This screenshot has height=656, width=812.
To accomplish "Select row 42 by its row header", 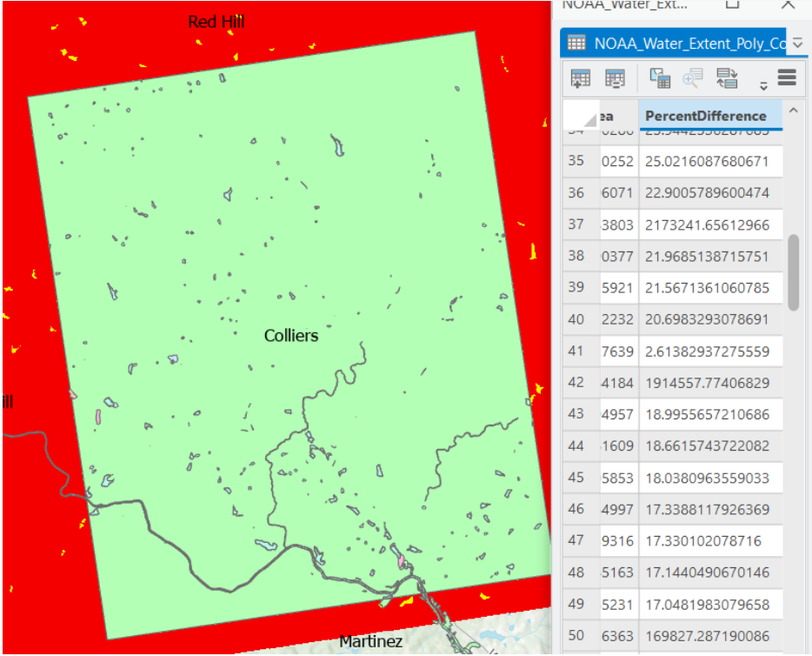I will pos(576,382).
